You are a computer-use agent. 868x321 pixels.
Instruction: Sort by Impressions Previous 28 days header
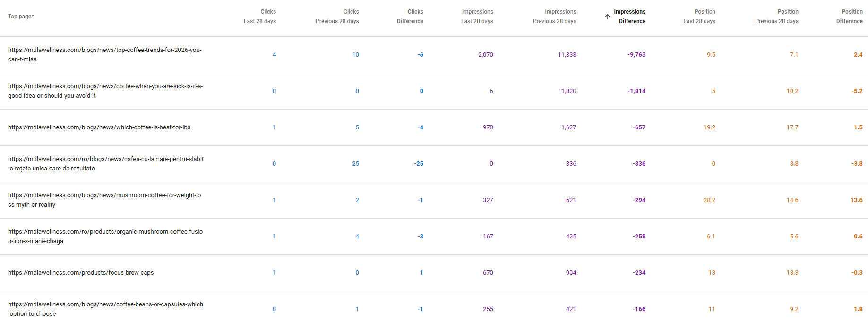pyautogui.click(x=554, y=17)
